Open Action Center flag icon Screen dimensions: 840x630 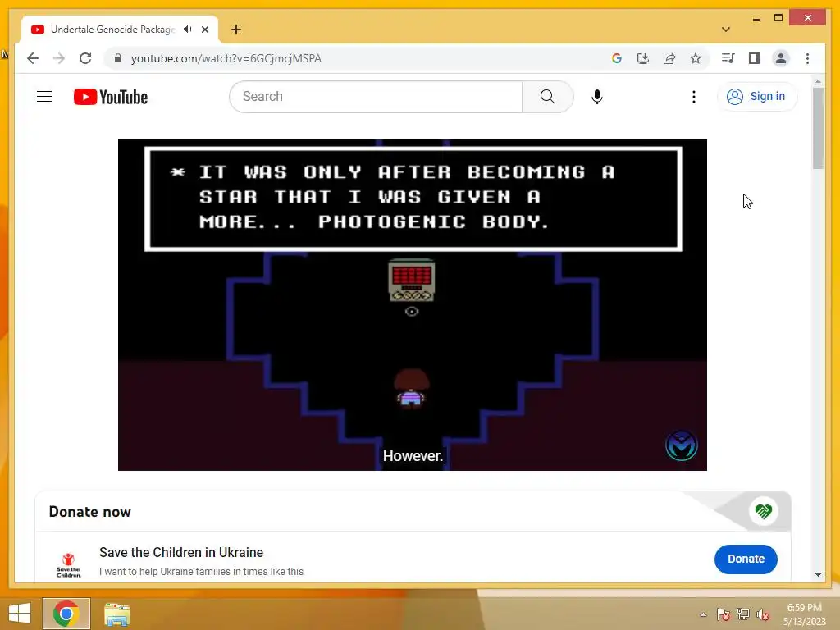(x=723, y=614)
